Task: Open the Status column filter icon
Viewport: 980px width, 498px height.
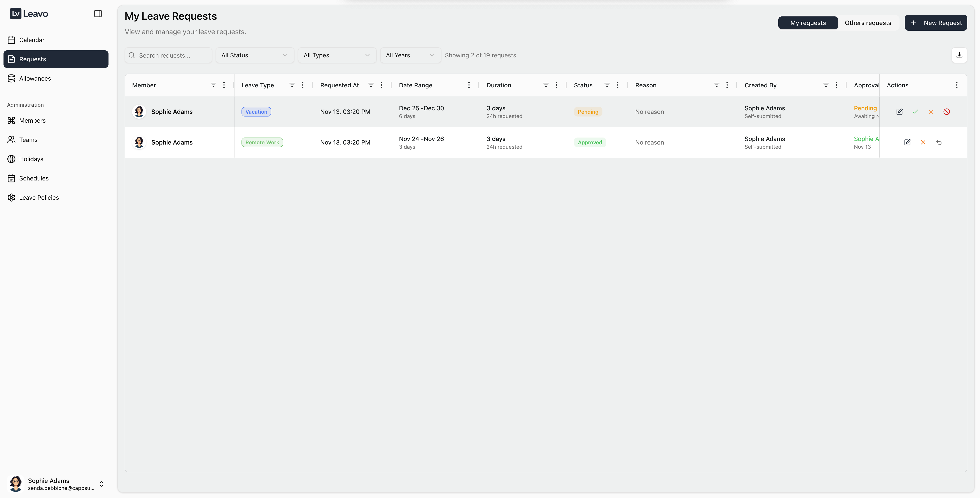Action: 607,85
